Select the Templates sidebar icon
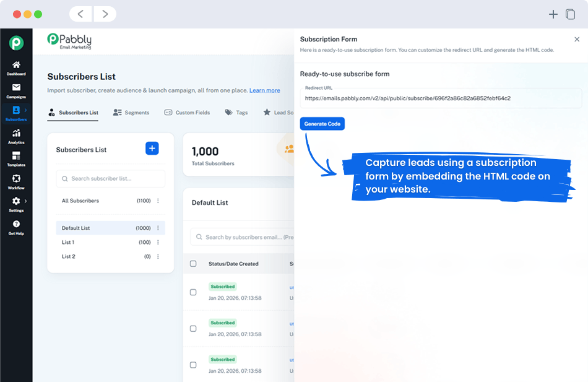 pyautogui.click(x=16, y=156)
